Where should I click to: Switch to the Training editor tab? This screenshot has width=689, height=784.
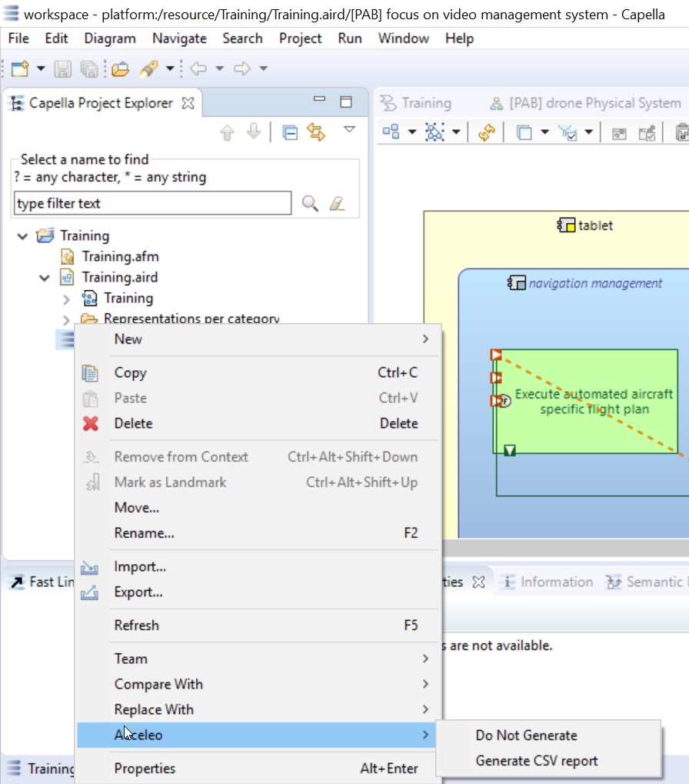click(416, 103)
